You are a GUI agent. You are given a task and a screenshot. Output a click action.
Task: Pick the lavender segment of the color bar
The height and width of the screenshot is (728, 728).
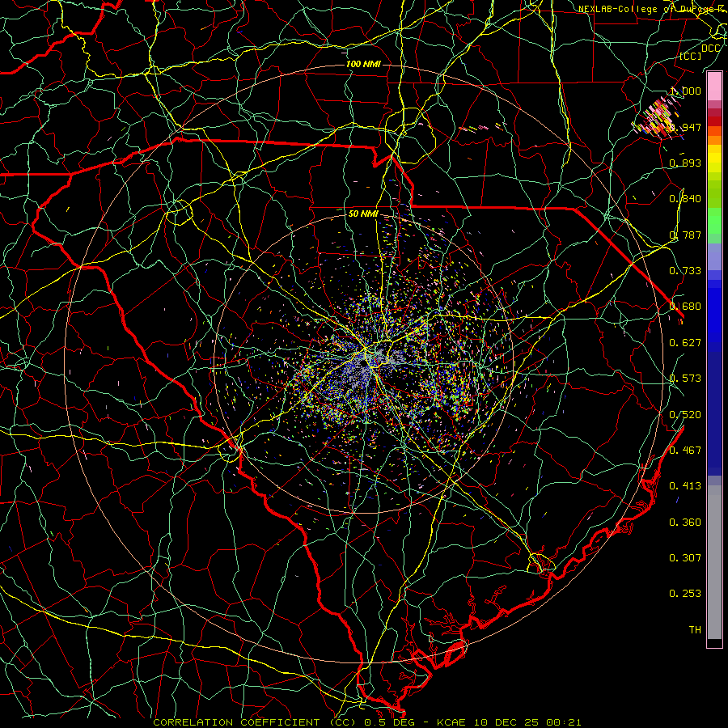pyautogui.click(x=714, y=256)
